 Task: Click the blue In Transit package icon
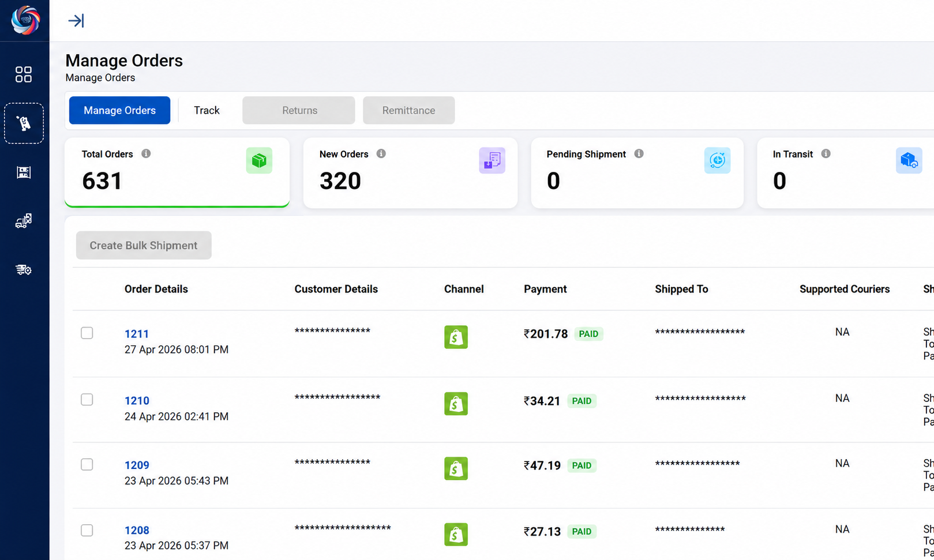pos(909,160)
